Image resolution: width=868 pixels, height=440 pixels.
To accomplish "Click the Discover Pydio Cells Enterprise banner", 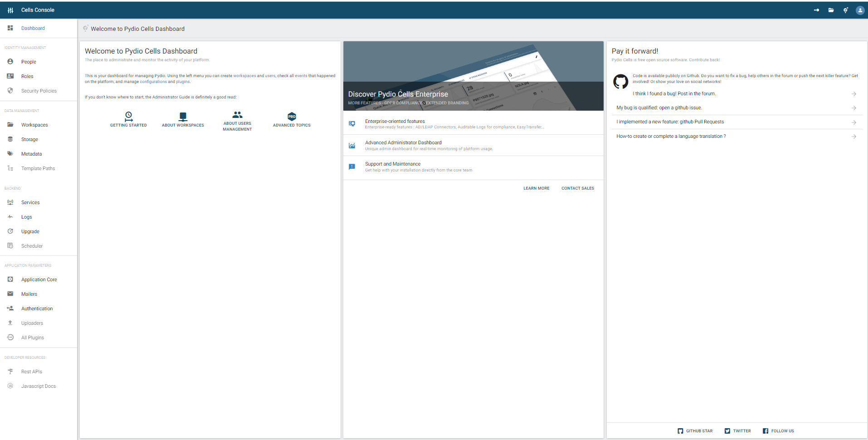I will click(x=473, y=76).
